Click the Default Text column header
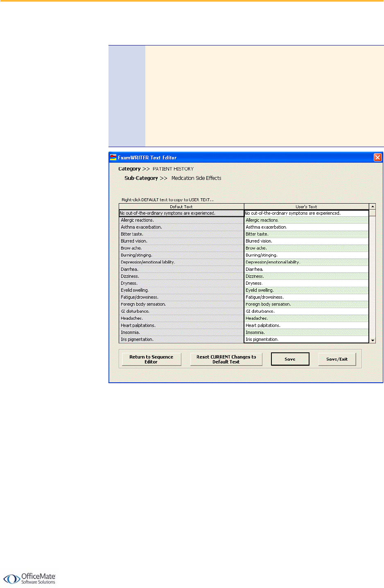 click(181, 207)
